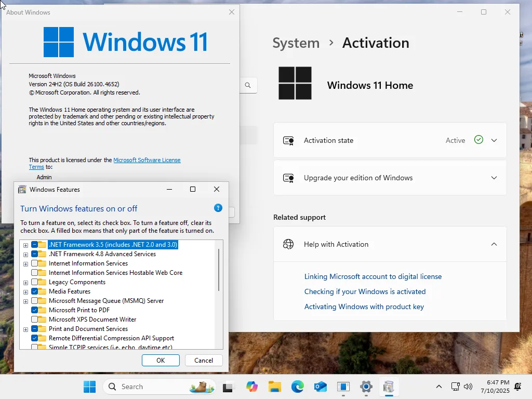Toggle the .NET Framework 4.8 Advanced Services checkbox
Viewport: 532px width, 399px height.
(x=35, y=254)
